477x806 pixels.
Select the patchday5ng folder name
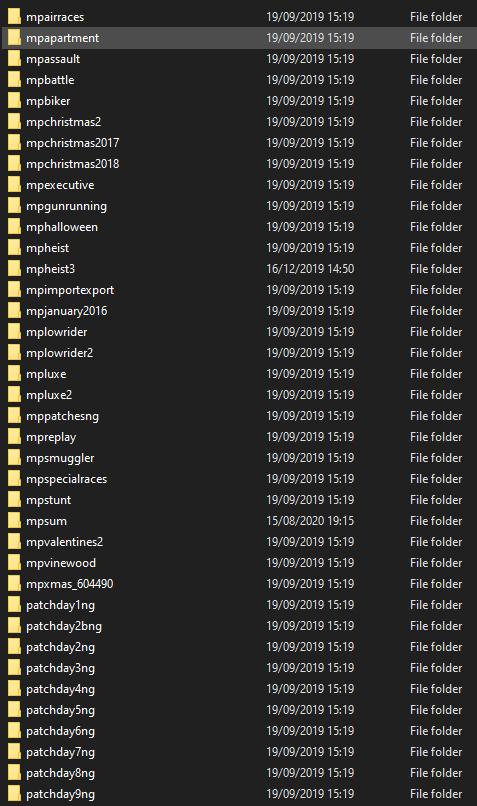coord(60,710)
